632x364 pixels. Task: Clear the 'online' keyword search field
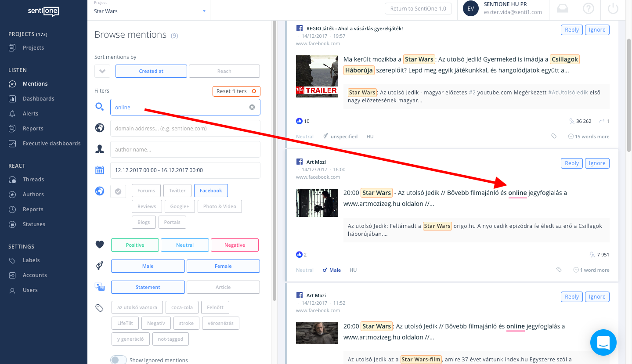(x=252, y=107)
